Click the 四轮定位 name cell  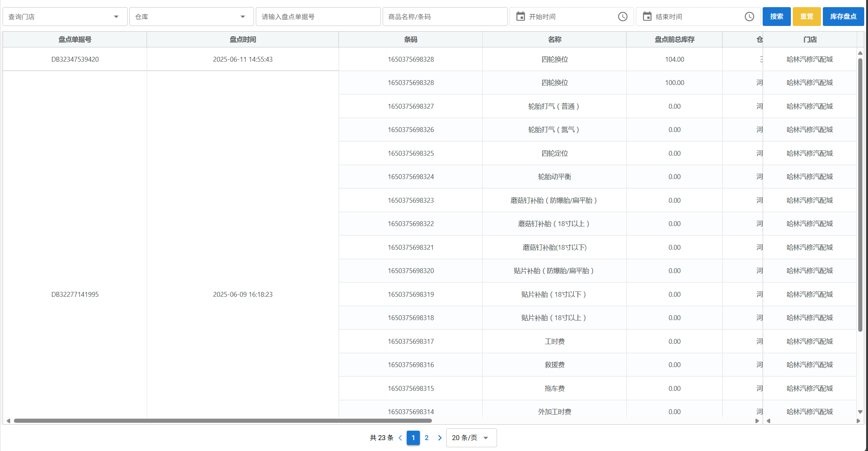pyautogui.click(x=555, y=153)
